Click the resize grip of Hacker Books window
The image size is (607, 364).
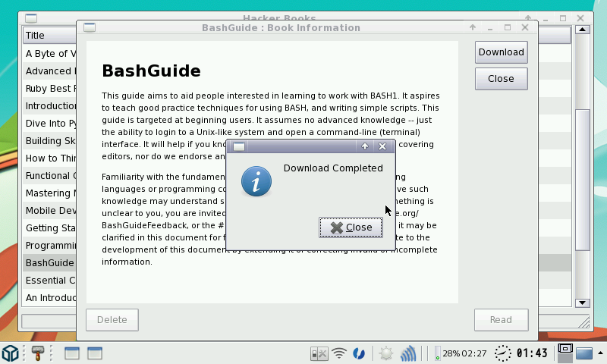click(583, 322)
